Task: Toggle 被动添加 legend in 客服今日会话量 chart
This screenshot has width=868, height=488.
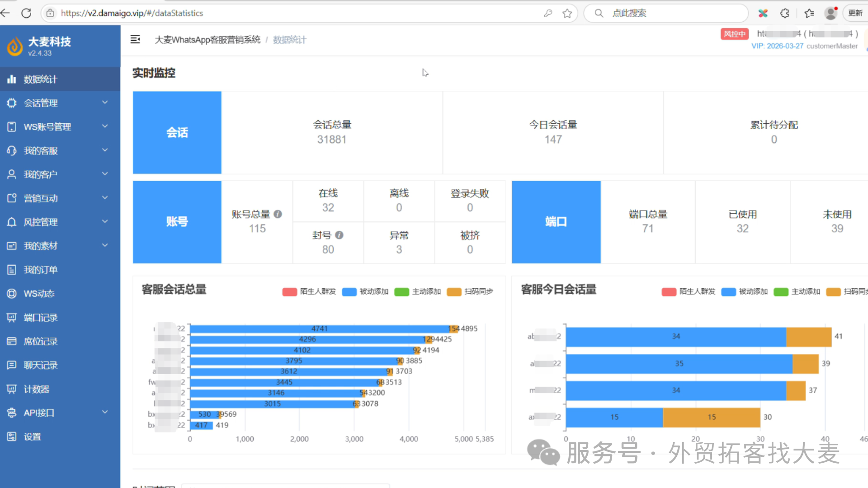Action: point(745,292)
